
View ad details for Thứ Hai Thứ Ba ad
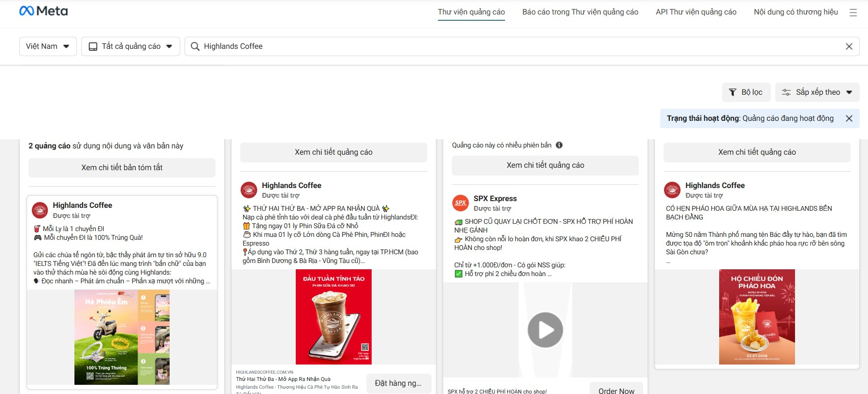tap(333, 152)
